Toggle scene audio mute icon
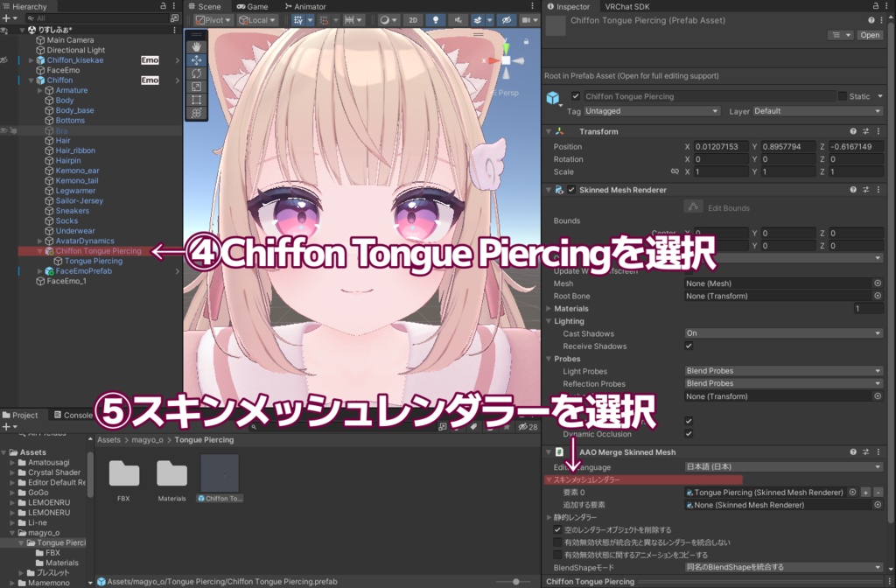Image resolution: width=896 pixels, height=588 pixels. (458, 20)
